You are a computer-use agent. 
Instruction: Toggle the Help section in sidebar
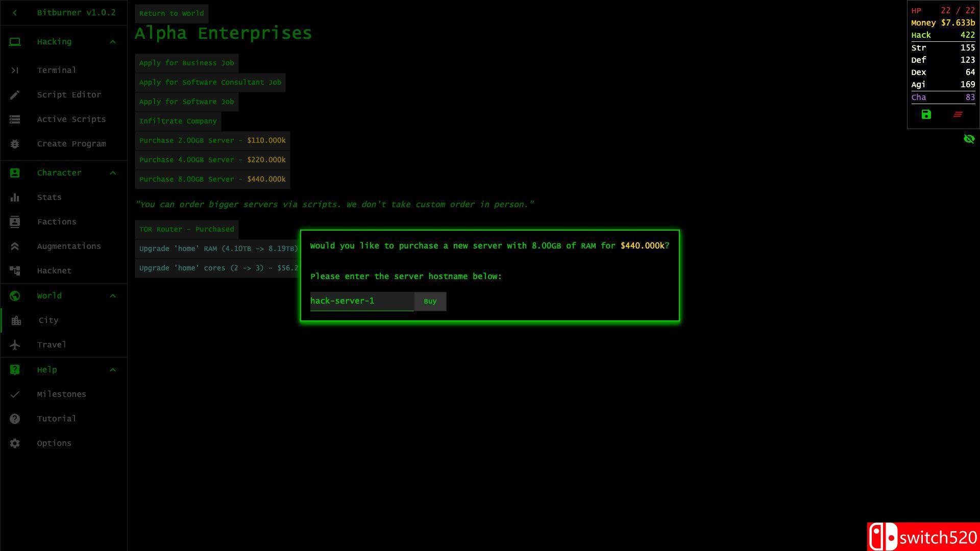(63, 369)
